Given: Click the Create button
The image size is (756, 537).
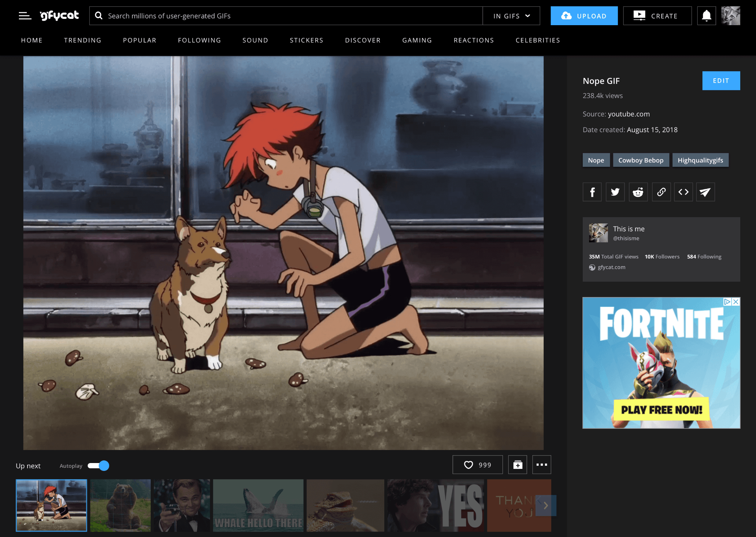Looking at the screenshot, I should (657, 16).
